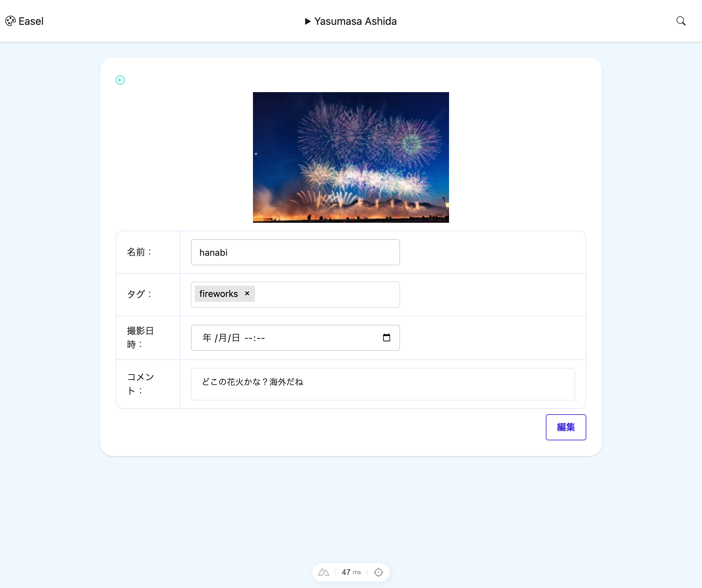Click the タグ field area to add a tag
Viewport: 702px width, 588px height.
click(327, 294)
